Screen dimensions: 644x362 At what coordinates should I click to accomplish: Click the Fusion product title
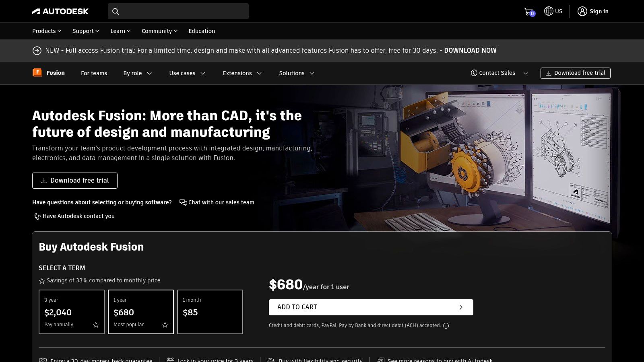pos(56,73)
